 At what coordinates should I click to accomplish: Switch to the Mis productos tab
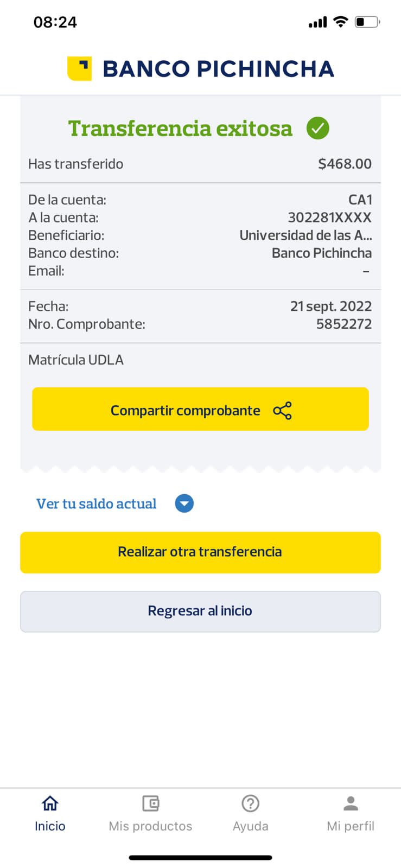coord(150,826)
